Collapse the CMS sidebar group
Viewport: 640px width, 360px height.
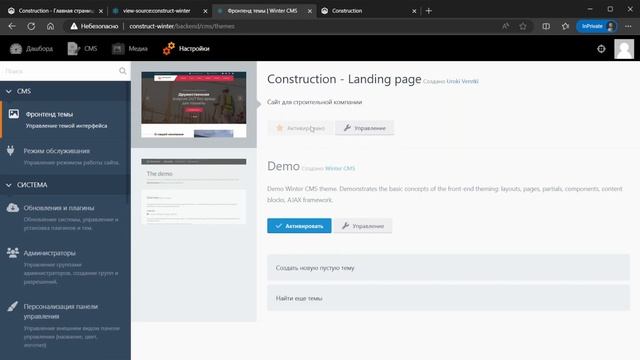click(65, 91)
